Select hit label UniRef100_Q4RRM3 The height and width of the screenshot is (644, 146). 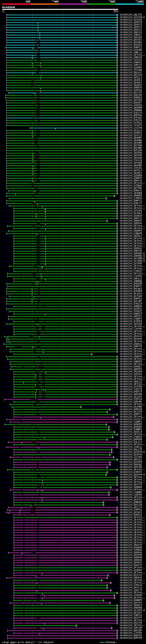(x=131, y=306)
